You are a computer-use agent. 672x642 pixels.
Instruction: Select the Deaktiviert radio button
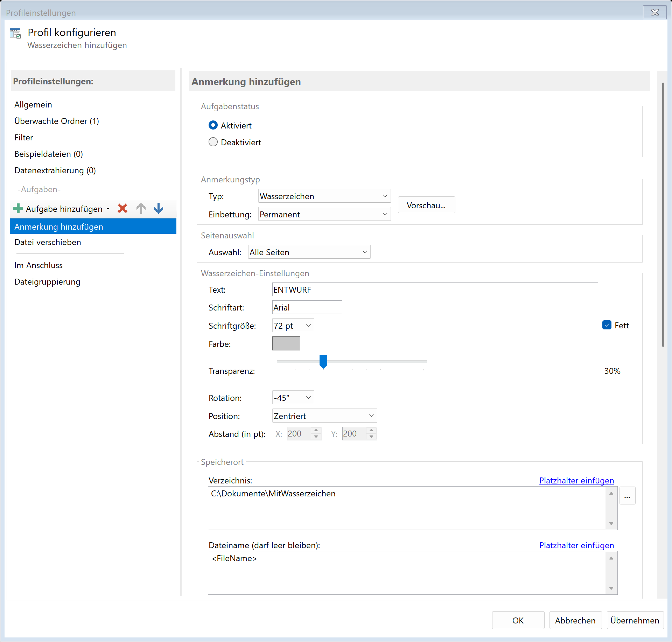213,142
